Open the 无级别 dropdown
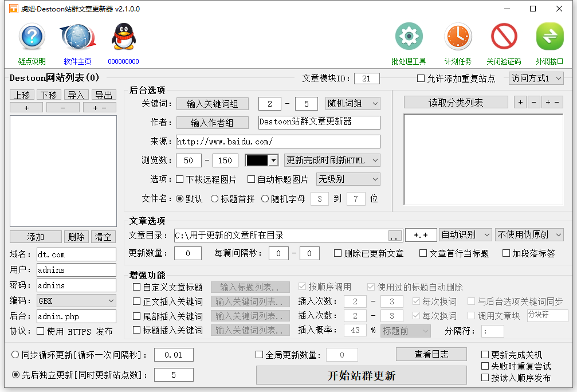 [348, 179]
